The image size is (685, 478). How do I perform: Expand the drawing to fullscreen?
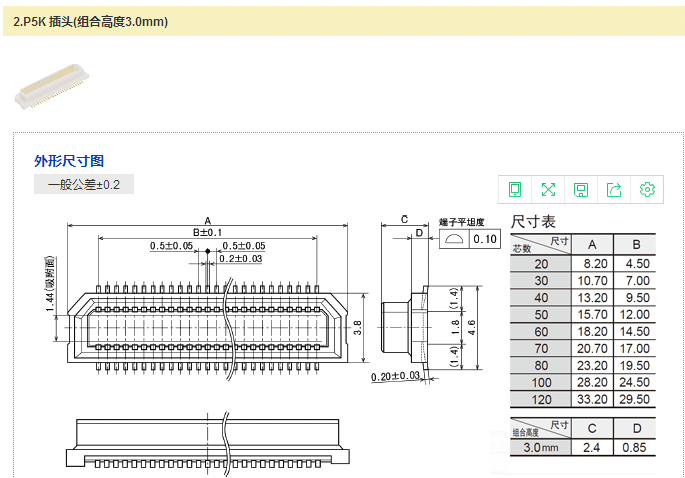(x=548, y=190)
